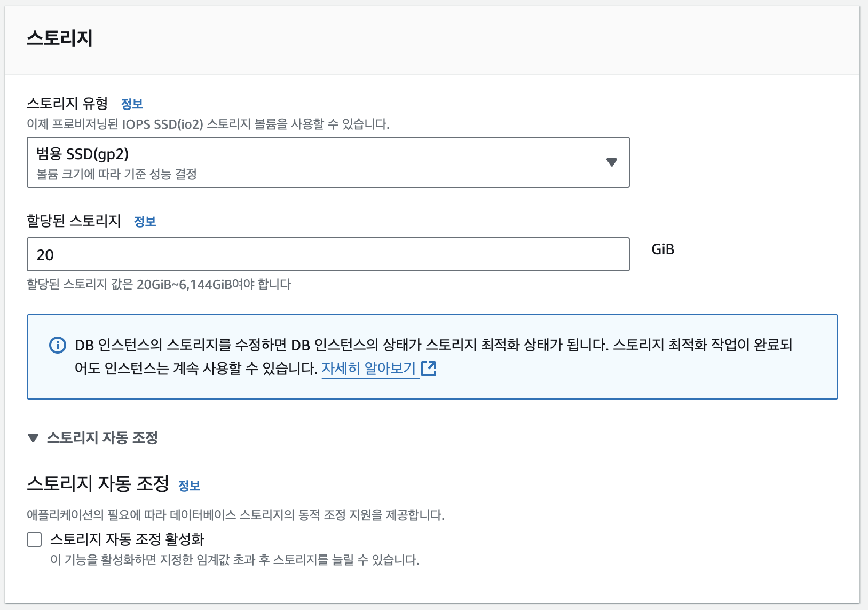Viewport: 868px width, 610px height.
Task: Click the 볼륨 크기에 따라 기준 성능 결정 description
Action: 116,174
